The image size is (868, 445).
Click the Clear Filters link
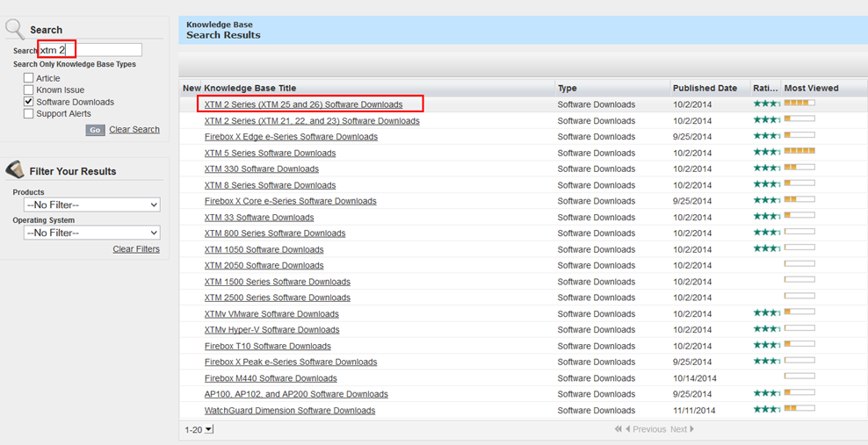136,249
